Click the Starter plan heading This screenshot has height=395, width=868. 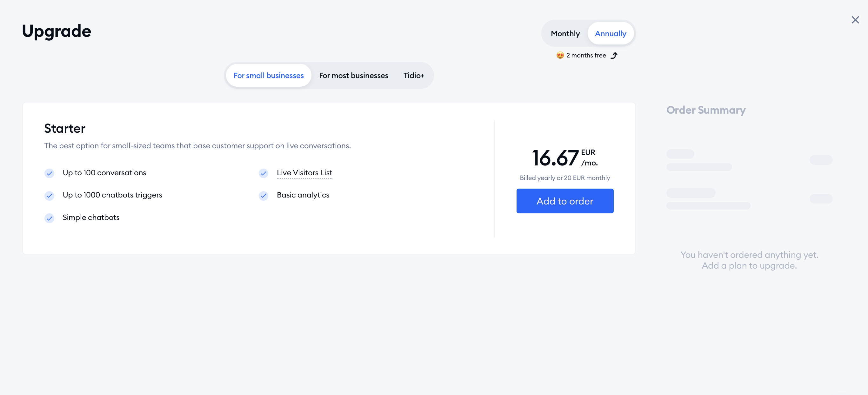[x=65, y=128]
